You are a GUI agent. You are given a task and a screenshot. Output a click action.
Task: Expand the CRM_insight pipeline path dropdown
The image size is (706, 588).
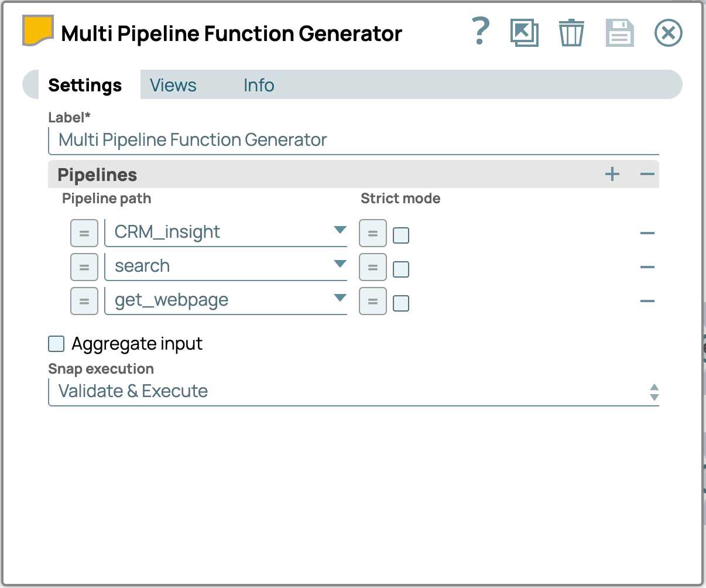coord(340,230)
